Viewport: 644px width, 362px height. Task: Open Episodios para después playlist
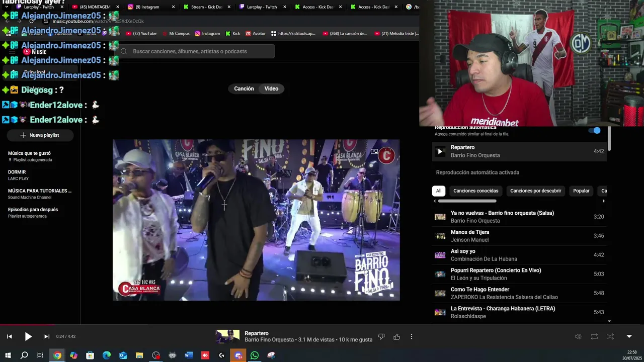[x=40, y=213]
